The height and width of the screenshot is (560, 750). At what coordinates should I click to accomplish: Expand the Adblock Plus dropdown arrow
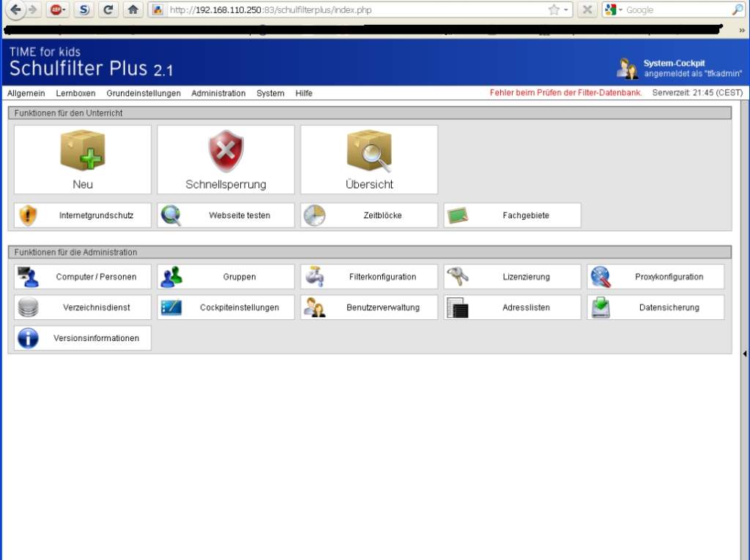[x=64, y=10]
